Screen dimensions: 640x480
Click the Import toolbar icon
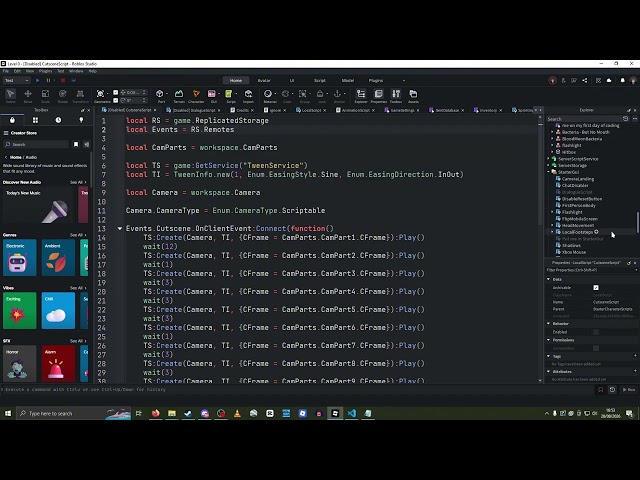click(x=248, y=96)
